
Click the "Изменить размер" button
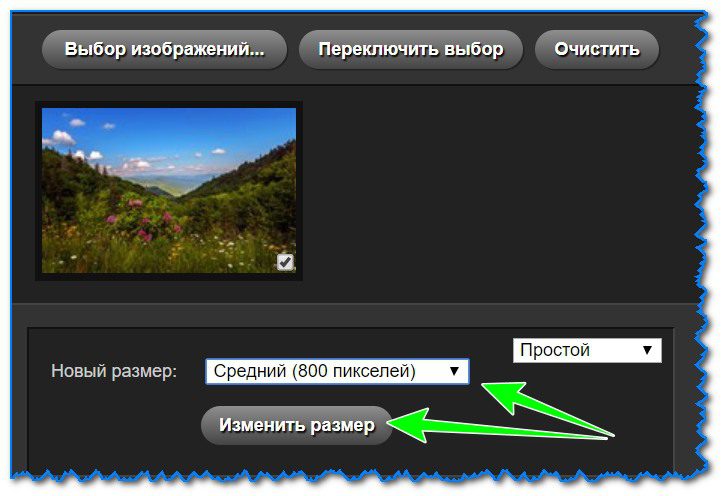(297, 425)
